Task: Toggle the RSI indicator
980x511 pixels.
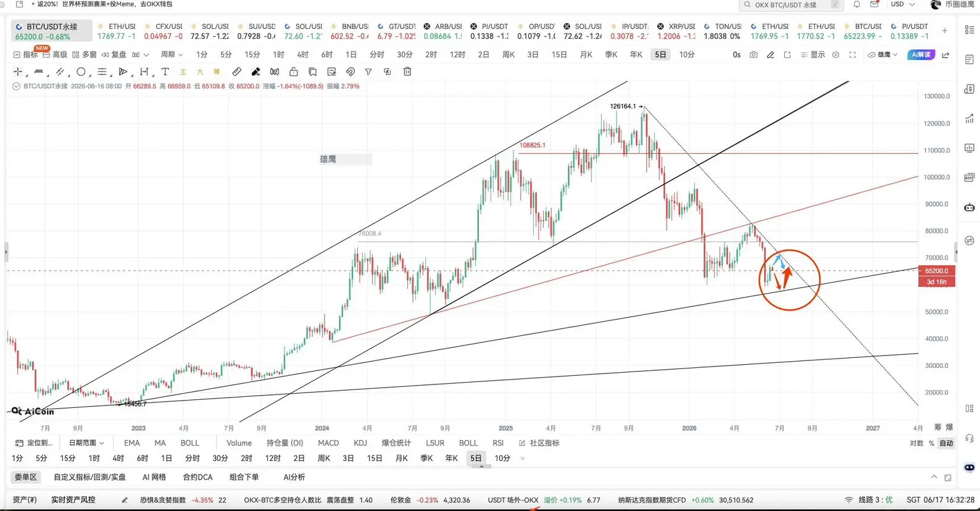Action: pyautogui.click(x=498, y=443)
